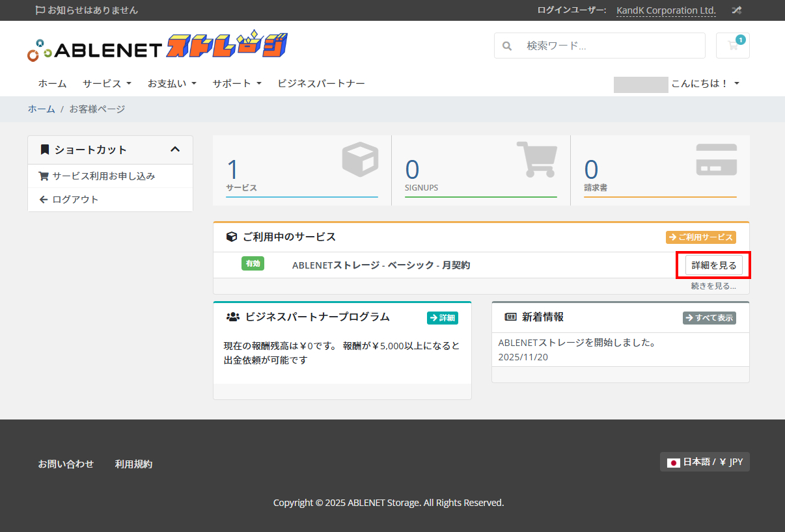Click the ABLENET Storage logo
Screen dimensions: 785x532
tap(158, 46)
